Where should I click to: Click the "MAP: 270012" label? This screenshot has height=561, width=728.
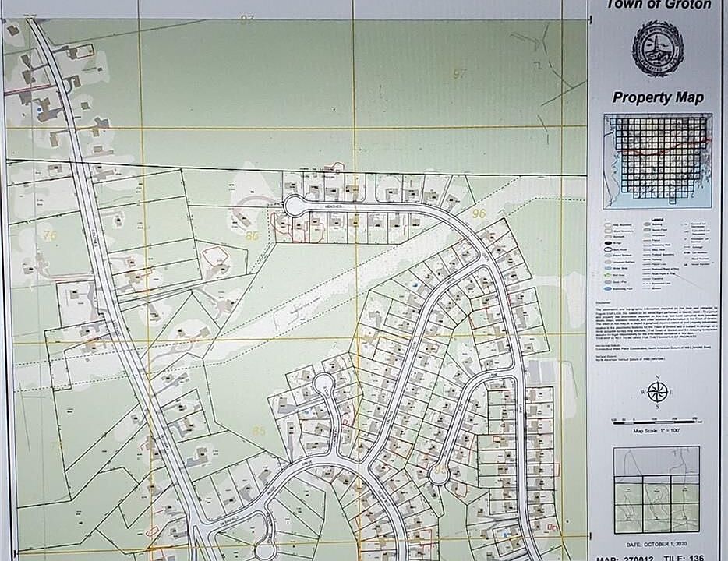point(625,558)
